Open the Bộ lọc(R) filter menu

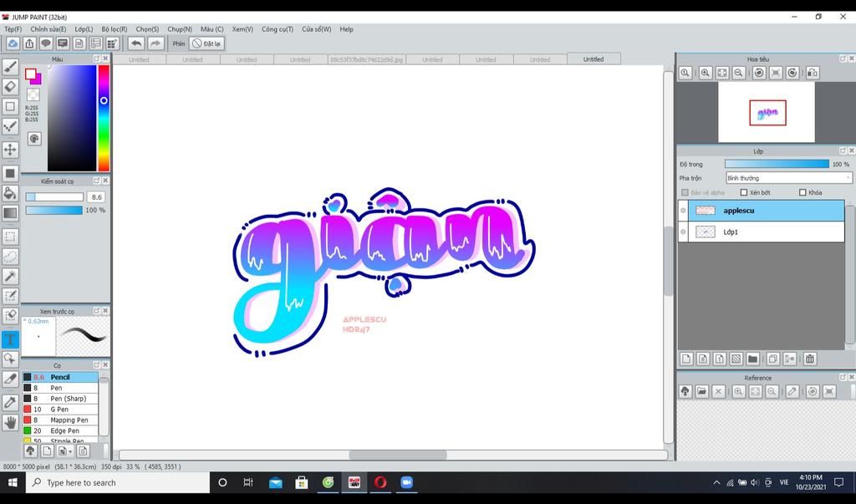pos(114,29)
